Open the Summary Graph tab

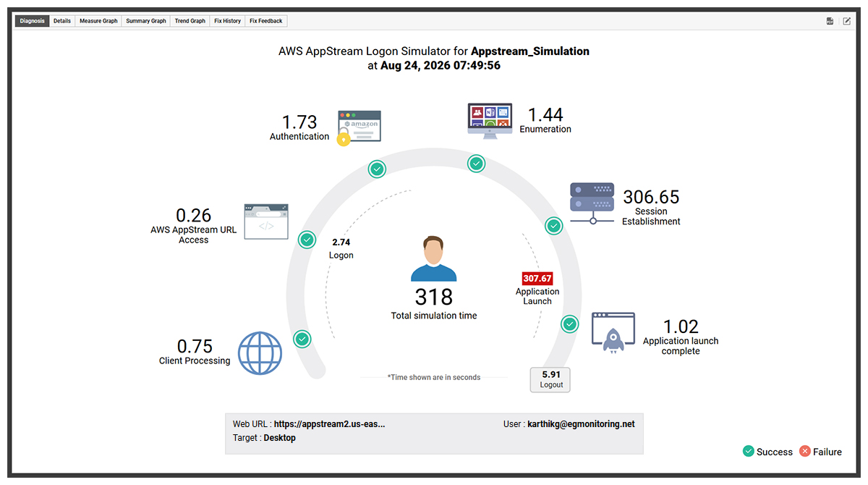pos(146,21)
